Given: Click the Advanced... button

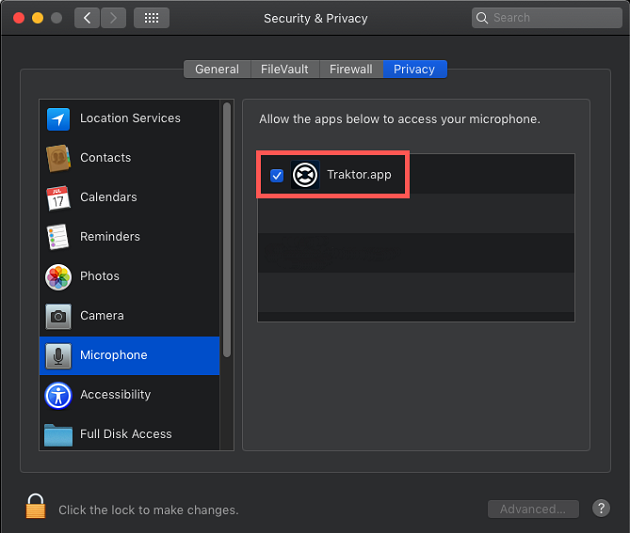Looking at the screenshot, I should click(x=533, y=509).
